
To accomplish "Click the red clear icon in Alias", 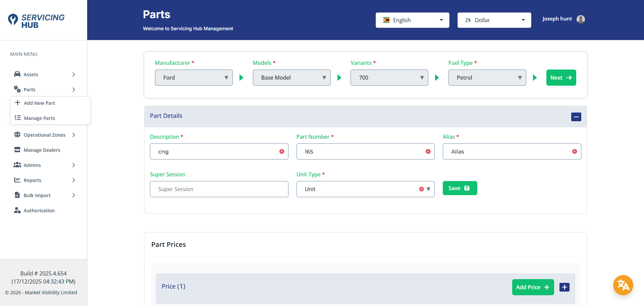I will point(575,151).
